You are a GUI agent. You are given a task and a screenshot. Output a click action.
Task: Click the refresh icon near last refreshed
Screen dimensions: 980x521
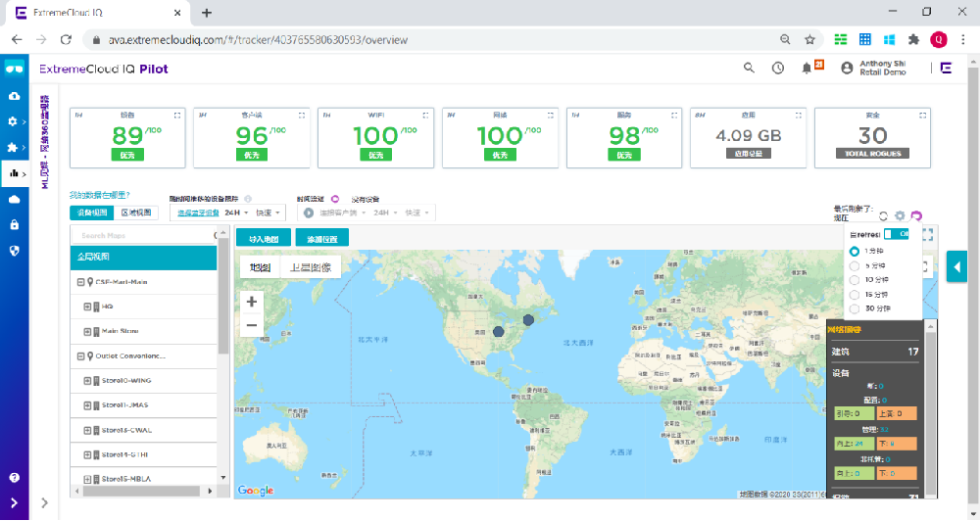pyautogui.click(x=883, y=216)
